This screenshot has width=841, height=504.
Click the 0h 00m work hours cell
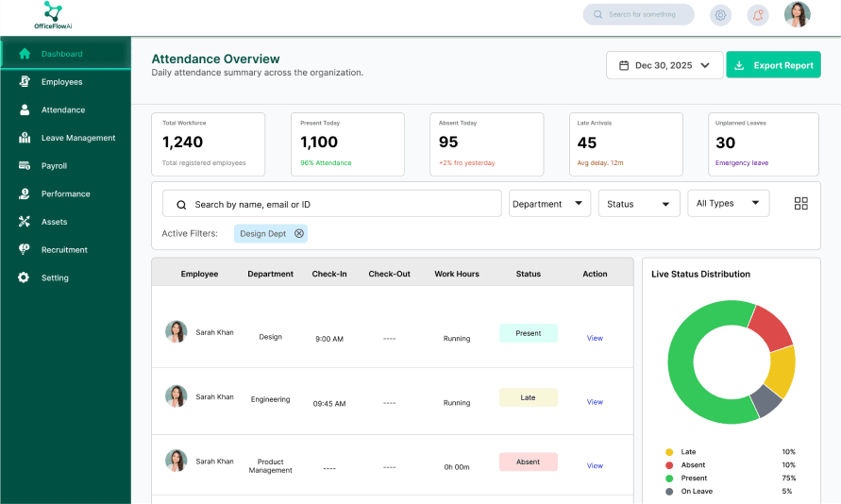(x=457, y=467)
